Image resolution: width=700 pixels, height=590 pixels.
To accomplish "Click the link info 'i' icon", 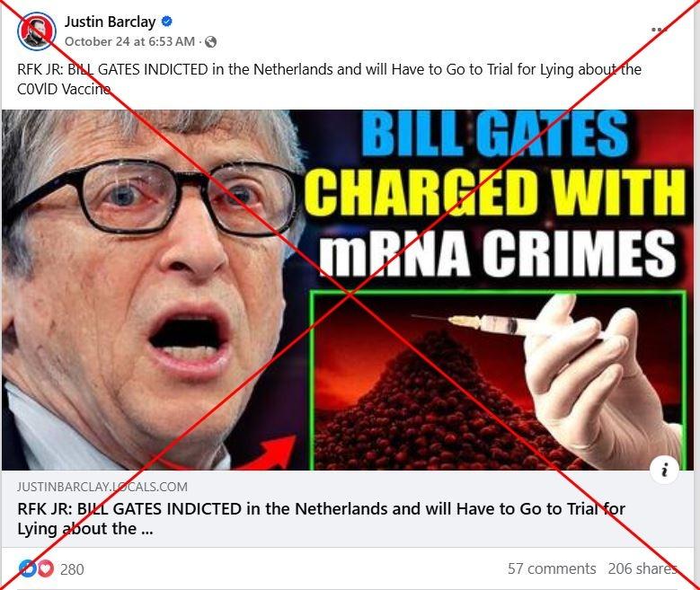I will (665, 470).
